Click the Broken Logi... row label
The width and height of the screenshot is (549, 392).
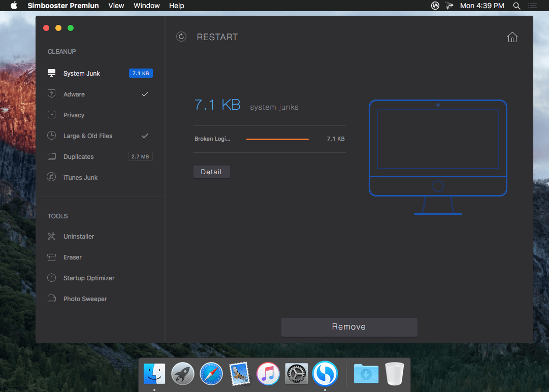coord(212,139)
